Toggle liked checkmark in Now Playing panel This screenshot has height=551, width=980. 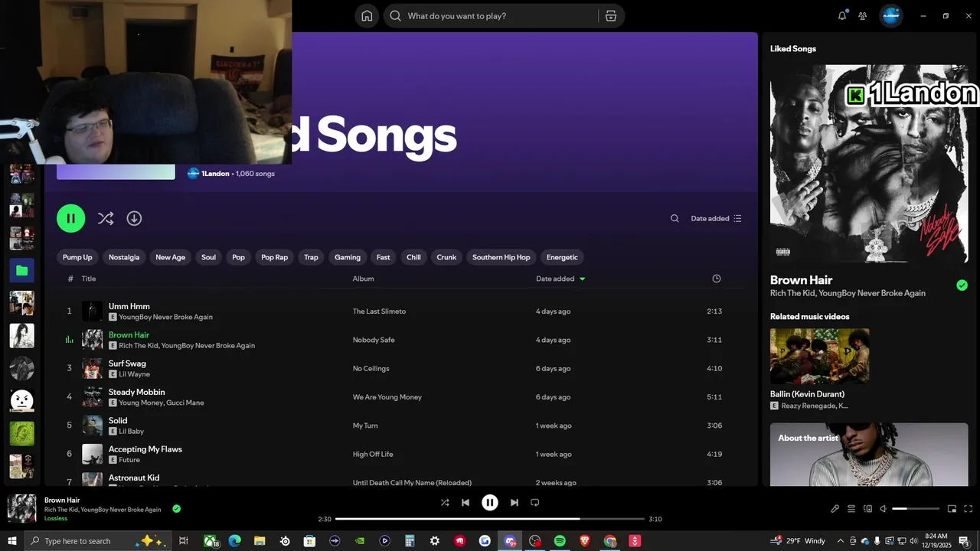[962, 285]
